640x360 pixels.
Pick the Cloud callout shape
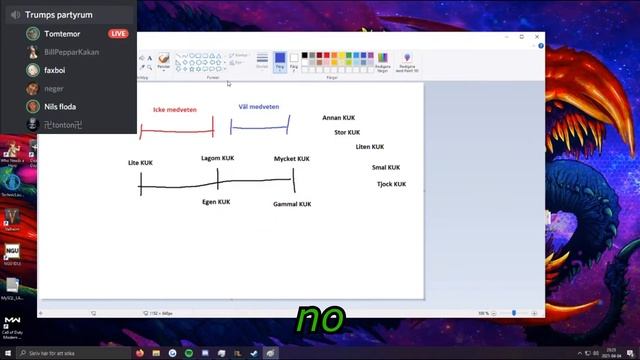(219, 69)
